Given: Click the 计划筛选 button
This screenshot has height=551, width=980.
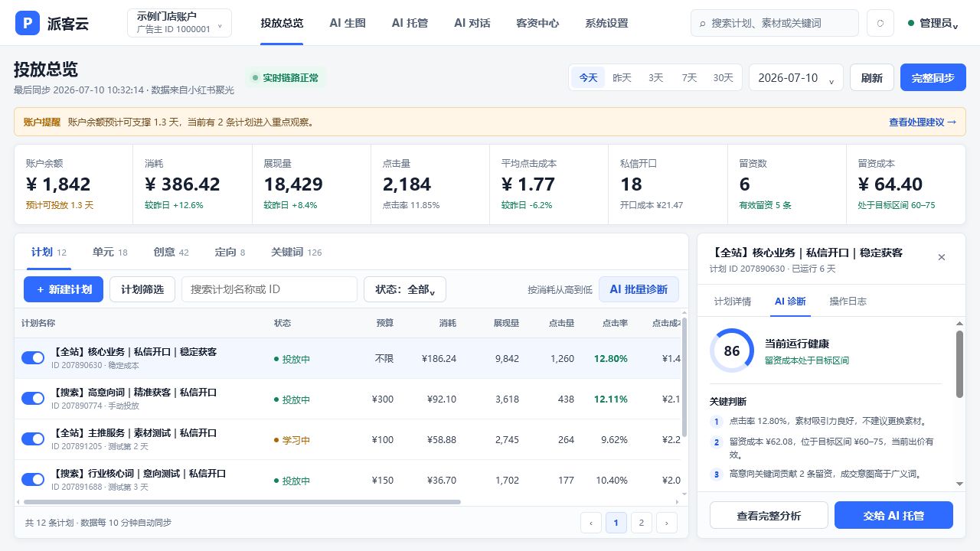Looking at the screenshot, I should pyautogui.click(x=142, y=289).
